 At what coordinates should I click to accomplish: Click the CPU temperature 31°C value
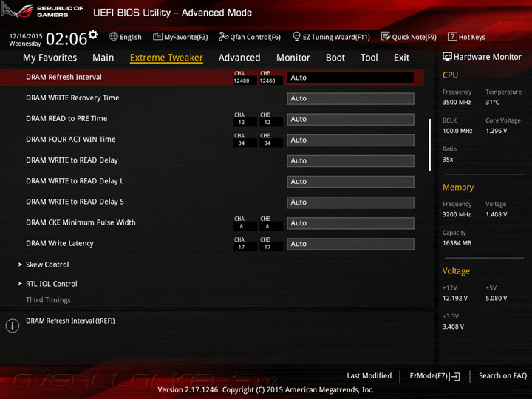pyautogui.click(x=492, y=102)
